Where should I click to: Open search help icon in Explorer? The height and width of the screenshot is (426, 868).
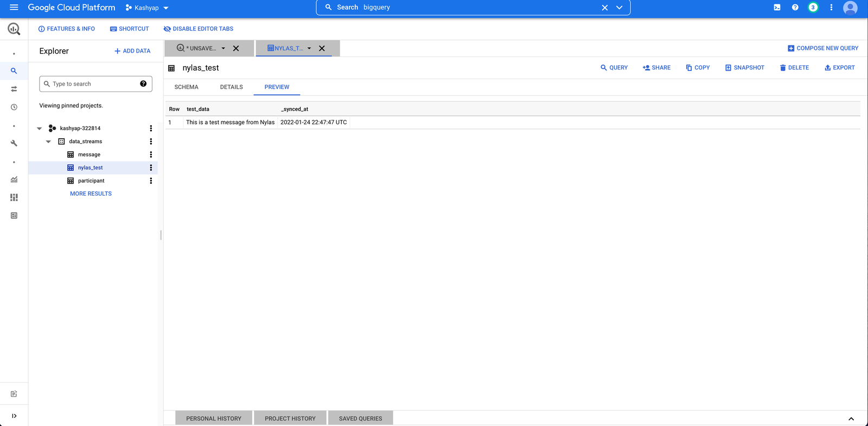pyautogui.click(x=143, y=84)
